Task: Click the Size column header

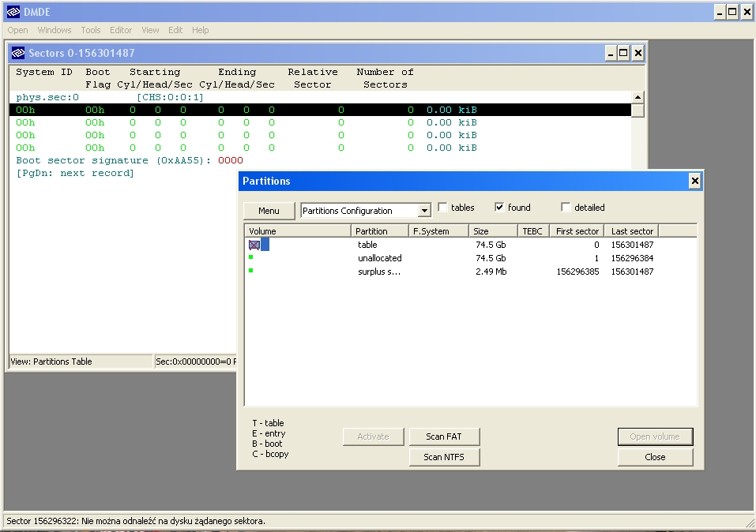Action: tap(493, 231)
